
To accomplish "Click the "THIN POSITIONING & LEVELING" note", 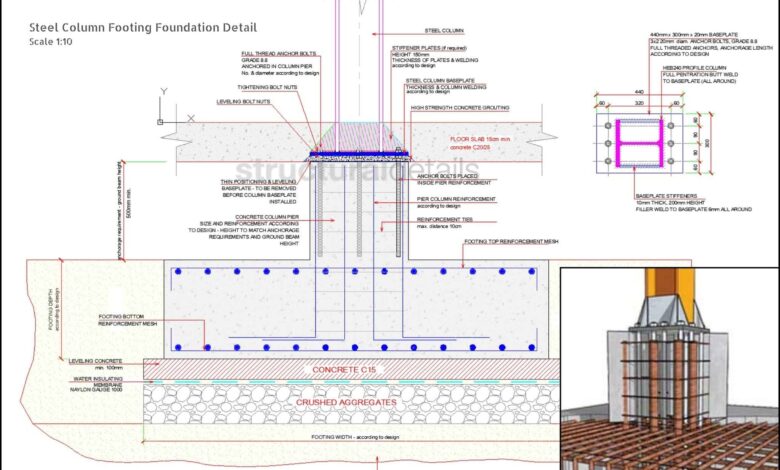I will (x=259, y=182).
